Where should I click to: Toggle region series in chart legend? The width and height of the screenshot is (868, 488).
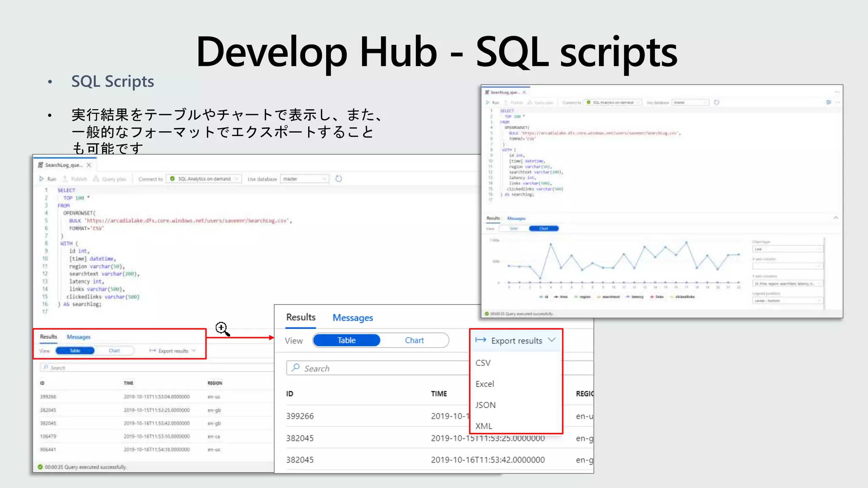pos(582,297)
